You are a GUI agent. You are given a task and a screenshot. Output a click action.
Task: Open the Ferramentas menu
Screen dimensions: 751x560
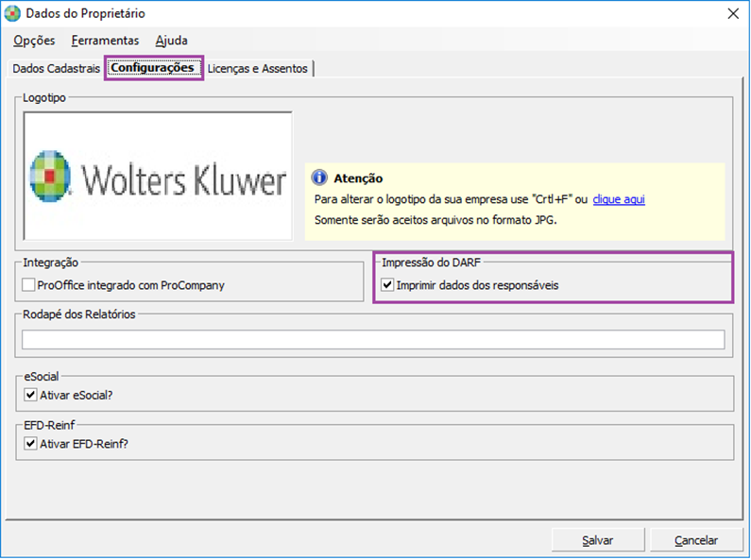(105, 41)
